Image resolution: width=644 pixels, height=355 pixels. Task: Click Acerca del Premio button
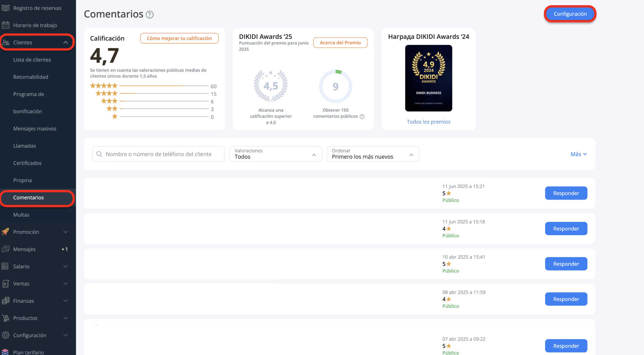pyautogui.click(x=340, y=42)
